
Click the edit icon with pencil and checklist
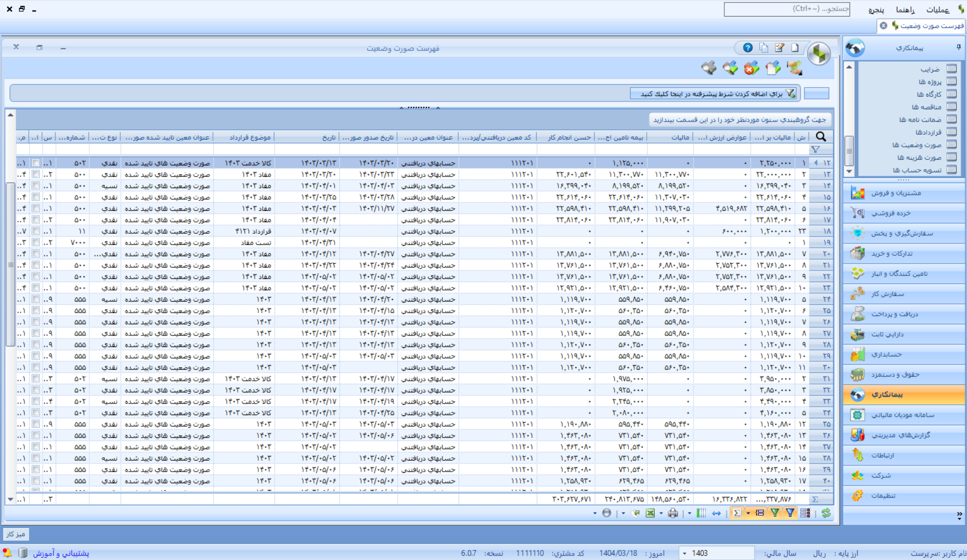(779, 47)
